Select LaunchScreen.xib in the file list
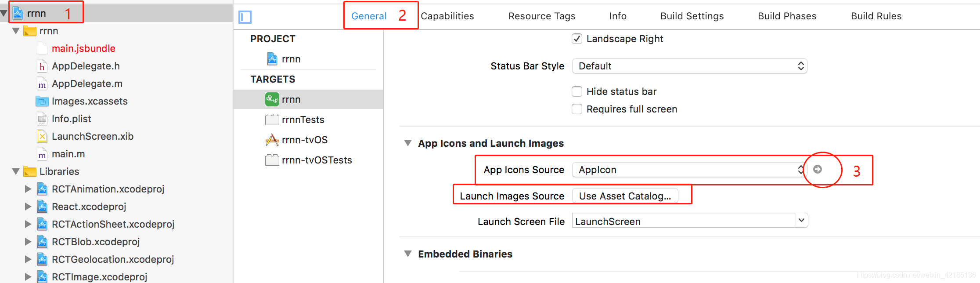Screen dimensions: 980x283 click(x=93, y=136)
